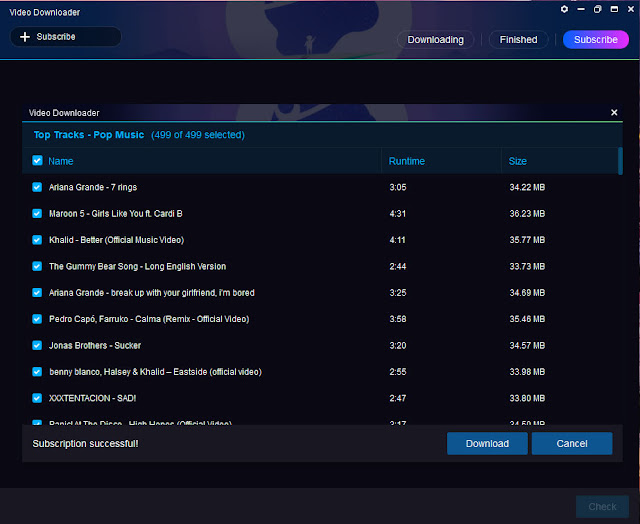The image size is (640, 524).
Task: Select track title 'Ariana Grande - 7 rings'
Action: (x=93, y=187)
